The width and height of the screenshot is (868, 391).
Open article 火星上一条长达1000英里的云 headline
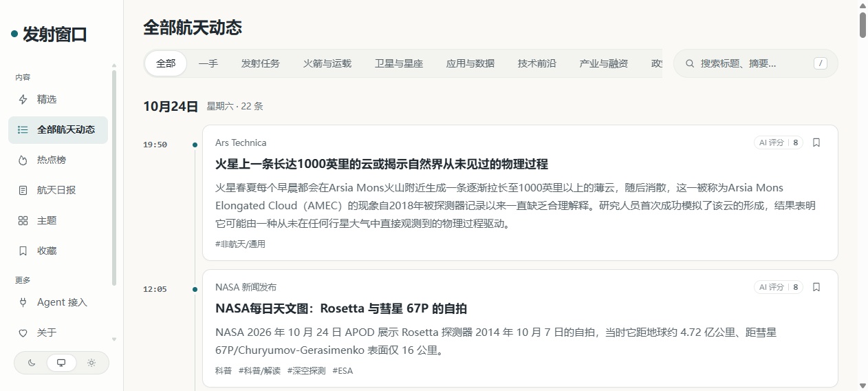[382, 164]
